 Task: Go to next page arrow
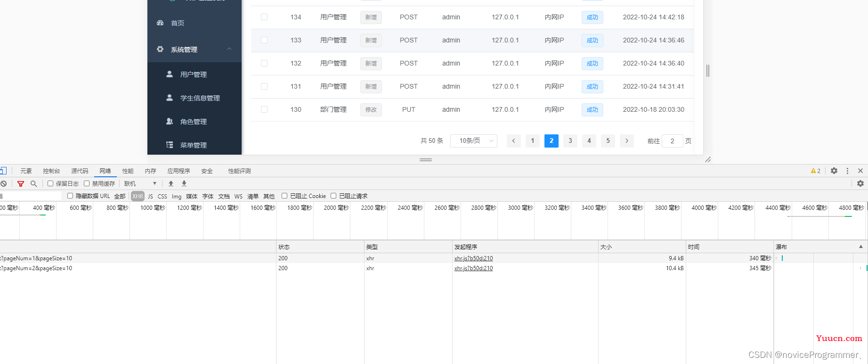pos(627,141)
